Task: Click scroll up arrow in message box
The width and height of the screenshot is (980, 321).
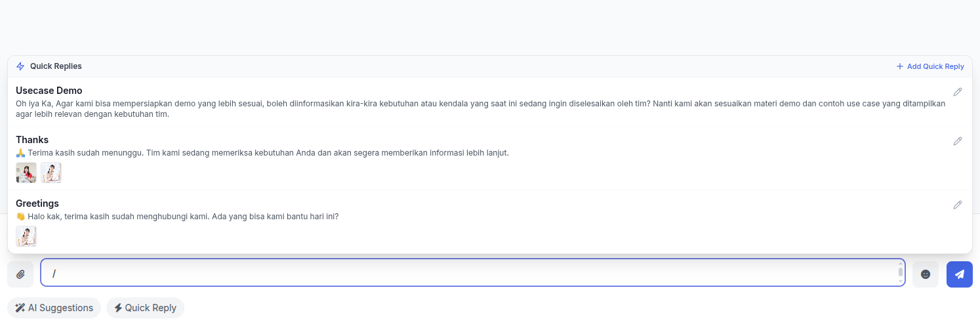Action: click(x=901, y=263)
